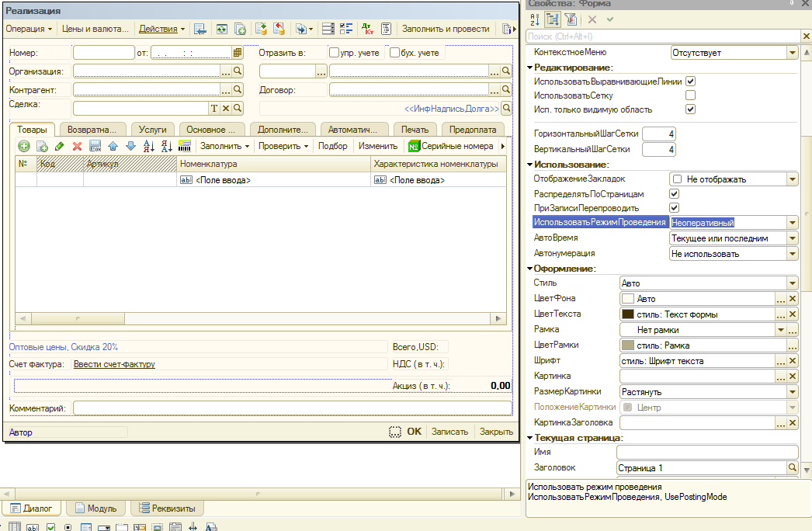Switch to the Услуги tab
812x531 pixels.
click(x=152, y=130)
